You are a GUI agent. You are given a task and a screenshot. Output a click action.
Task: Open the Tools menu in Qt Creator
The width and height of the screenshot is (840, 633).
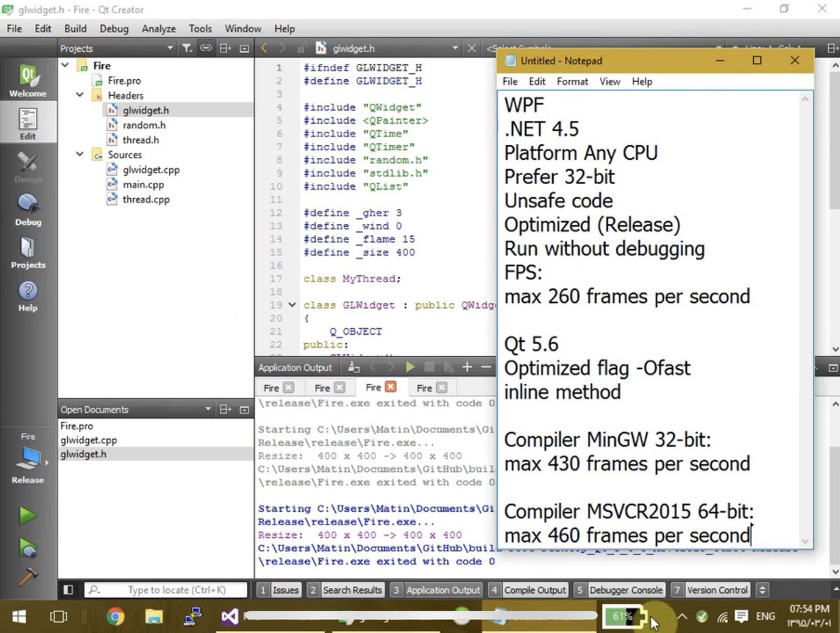pos(200,29)
